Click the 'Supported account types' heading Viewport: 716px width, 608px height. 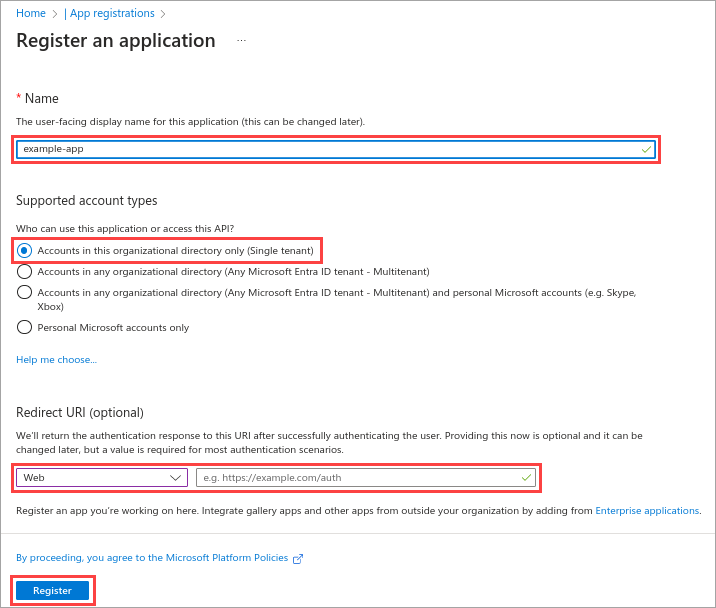(87, 201)
